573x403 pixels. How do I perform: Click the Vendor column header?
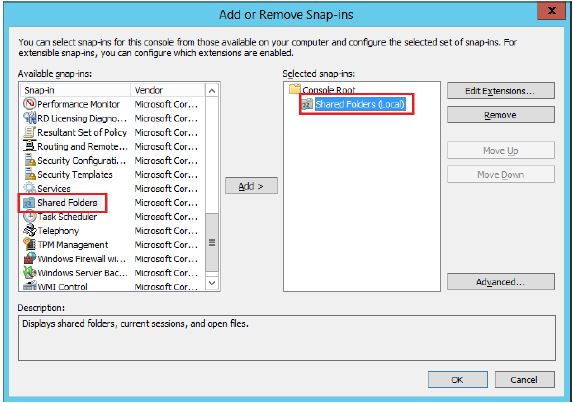click(168, 90)
